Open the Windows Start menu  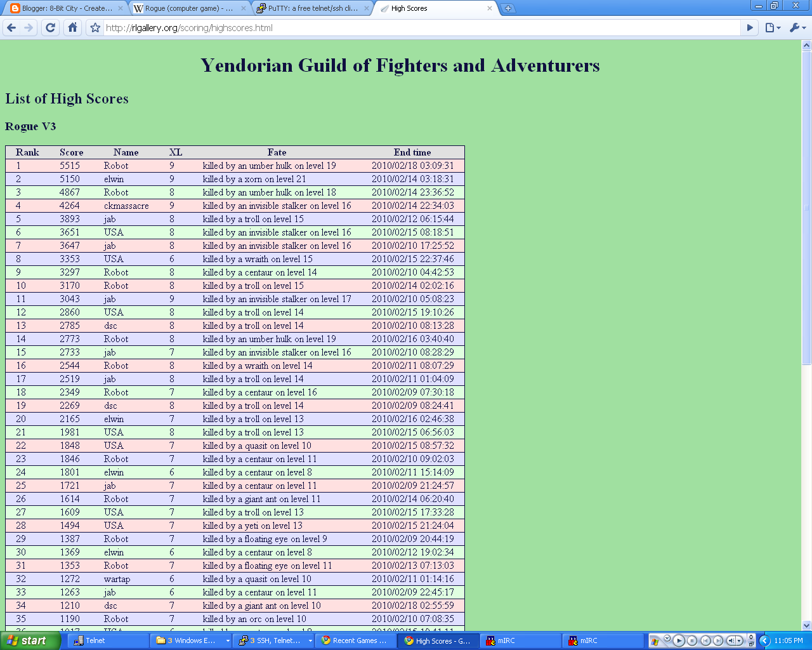(x=30, y=640)
